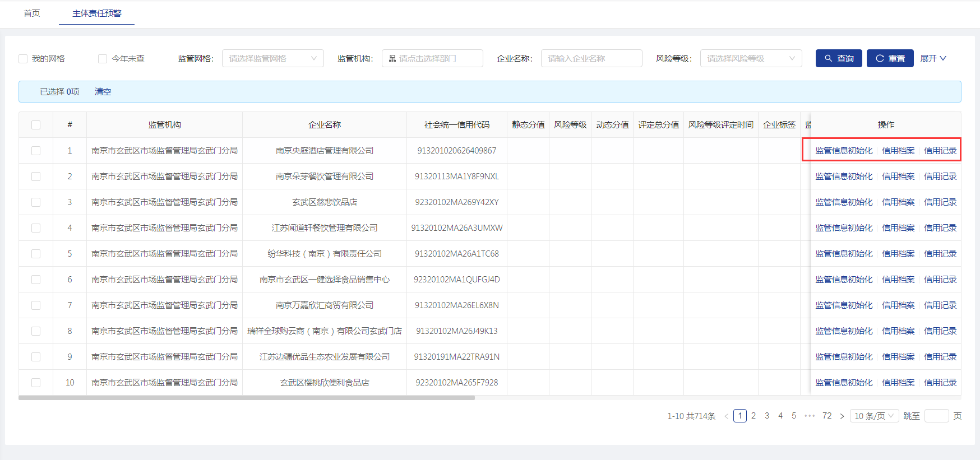The width and height of the screenshot is (980, 460).
Task: Click 信用档案 for 南京央庭酒店管理有限公司
Action: [898, 151]
